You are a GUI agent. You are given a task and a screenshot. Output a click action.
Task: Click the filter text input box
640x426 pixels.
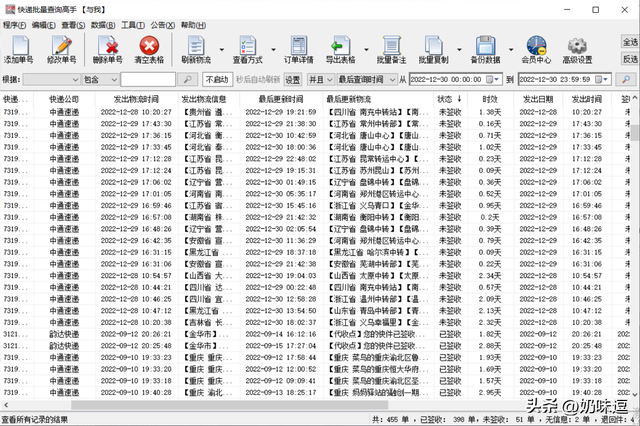coord(148,80)
